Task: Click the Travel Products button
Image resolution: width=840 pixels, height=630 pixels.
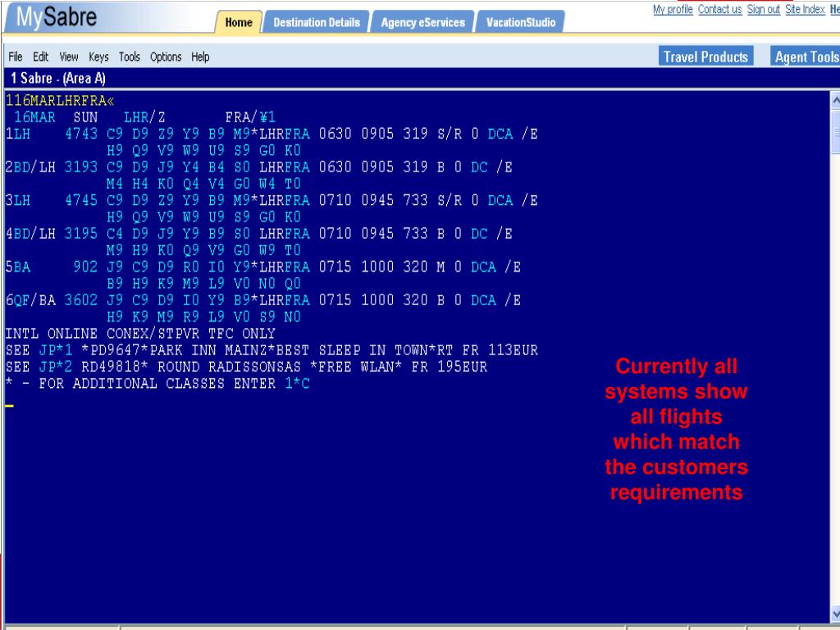Action: [705, 57]
